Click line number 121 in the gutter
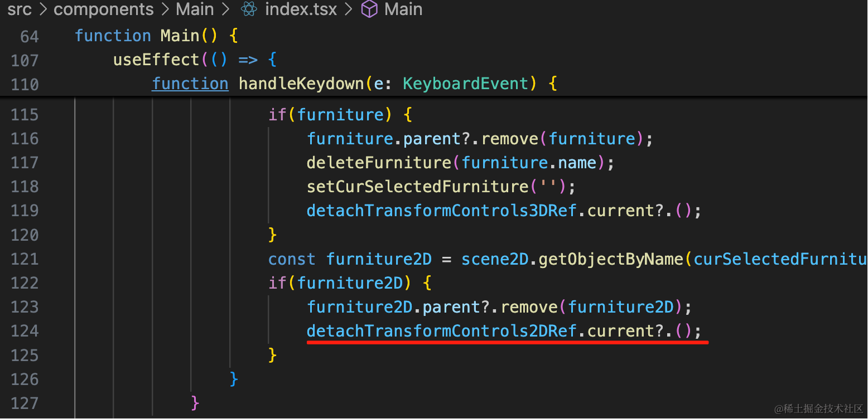 point(25,259)
